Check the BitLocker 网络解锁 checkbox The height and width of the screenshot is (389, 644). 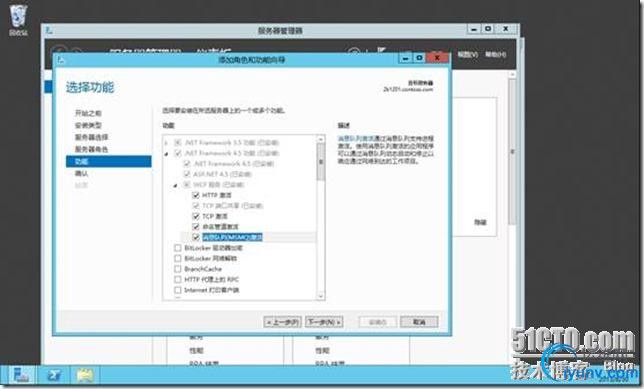[x=178, y=258]
